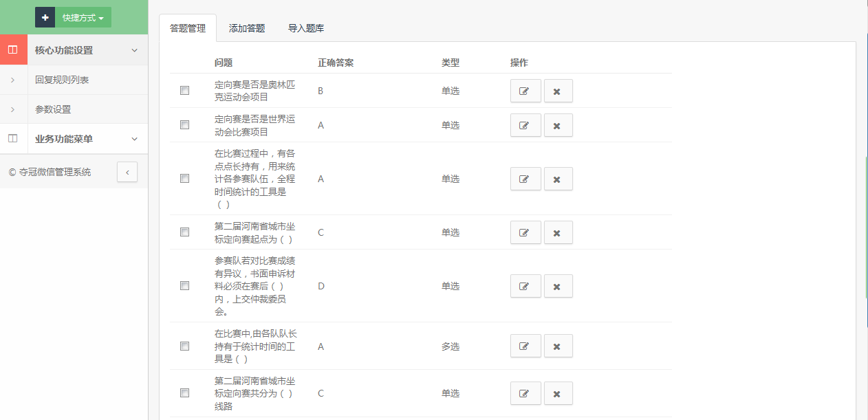
Task: Check the 在比赛中,由各队队长持有 row checkbox
Action: [184, 346]
